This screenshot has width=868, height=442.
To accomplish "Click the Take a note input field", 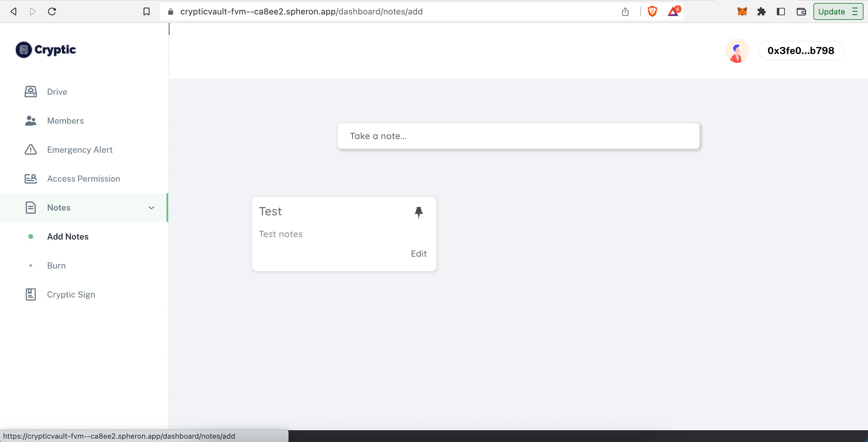I will 518,135.
